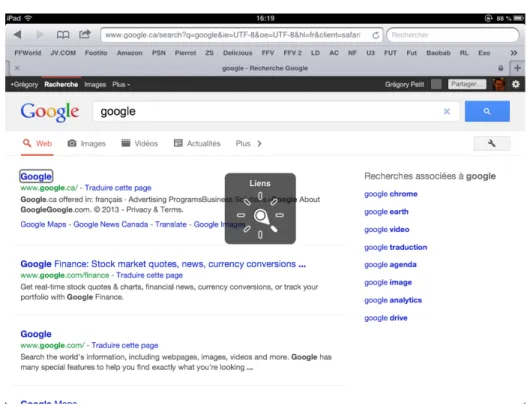Open related search google traduction

(x=396, y=247)
